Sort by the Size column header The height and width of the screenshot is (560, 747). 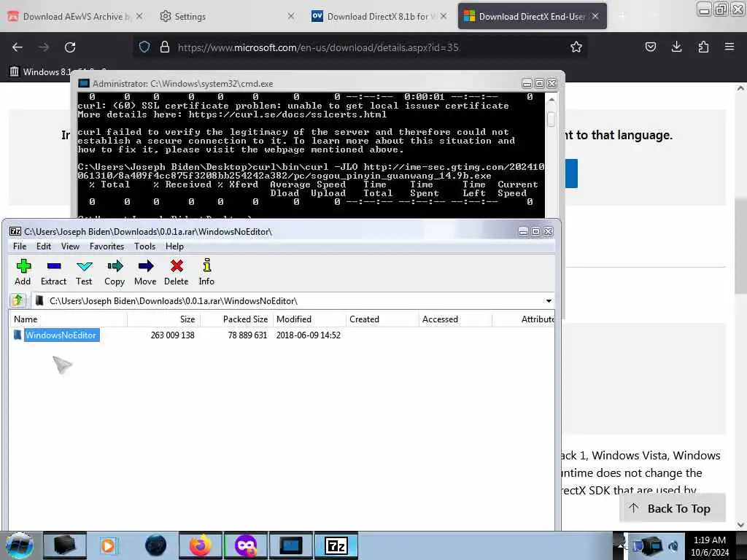[164, 319]
